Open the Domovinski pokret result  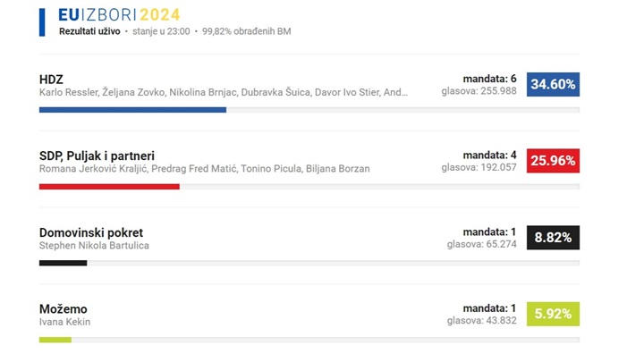pyautogui.click(x=91, y=232)
